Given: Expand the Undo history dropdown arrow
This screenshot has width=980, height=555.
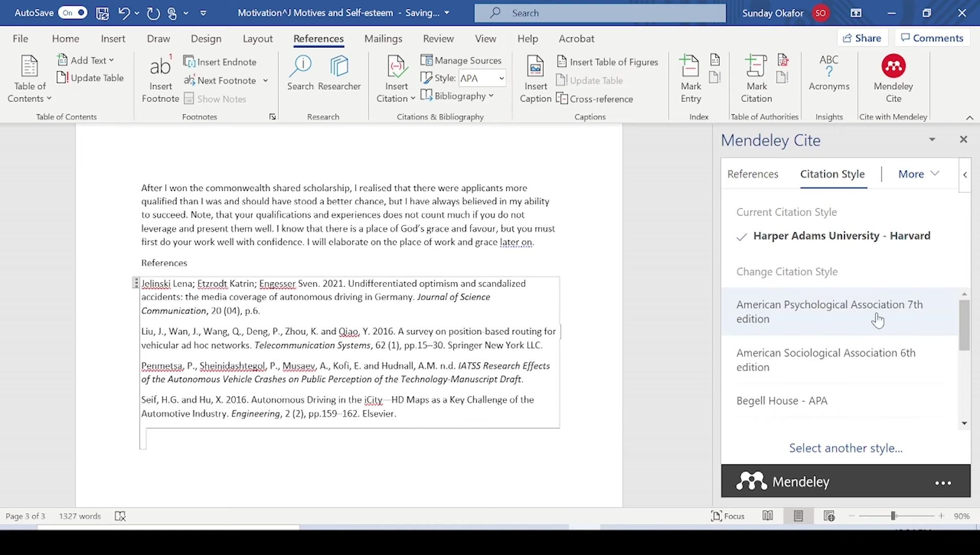Looking at the screenshot, I should (137, 13).
